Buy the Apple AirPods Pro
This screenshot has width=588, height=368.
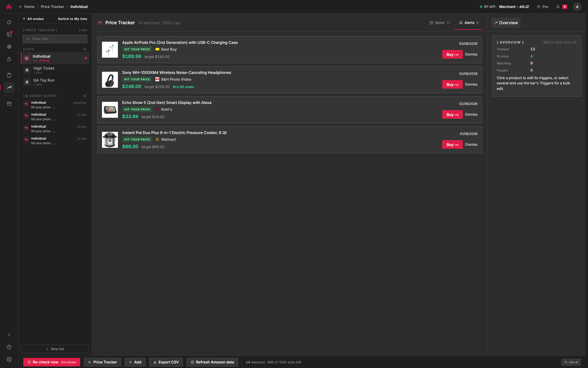tap(452, 55)
